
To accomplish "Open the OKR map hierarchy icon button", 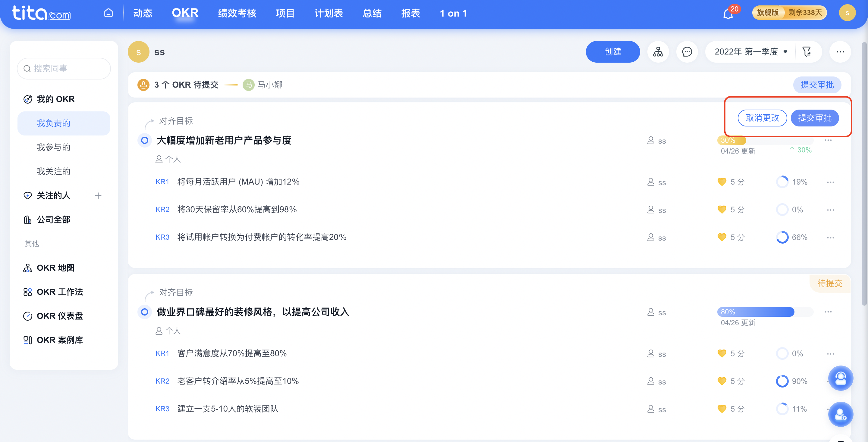I will click(658, 52).
